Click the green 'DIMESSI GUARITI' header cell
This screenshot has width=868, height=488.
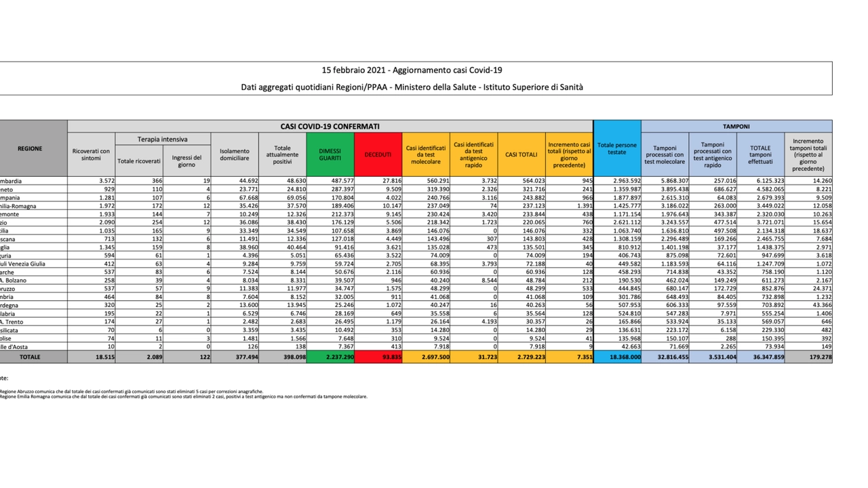coord(330,155)
